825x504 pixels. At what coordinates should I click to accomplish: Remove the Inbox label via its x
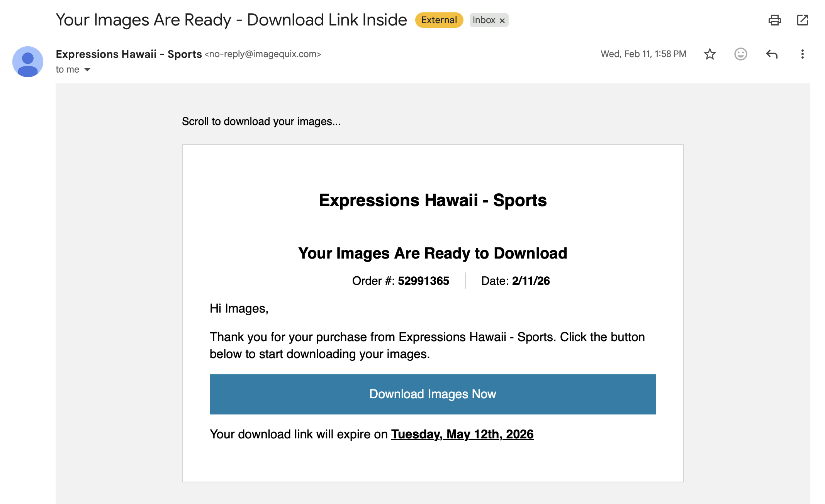coord(502,21)
